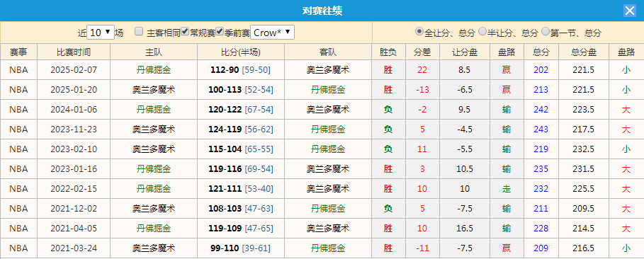Open the 120-122 score
The image size is (644, 259).
(225, 110)
